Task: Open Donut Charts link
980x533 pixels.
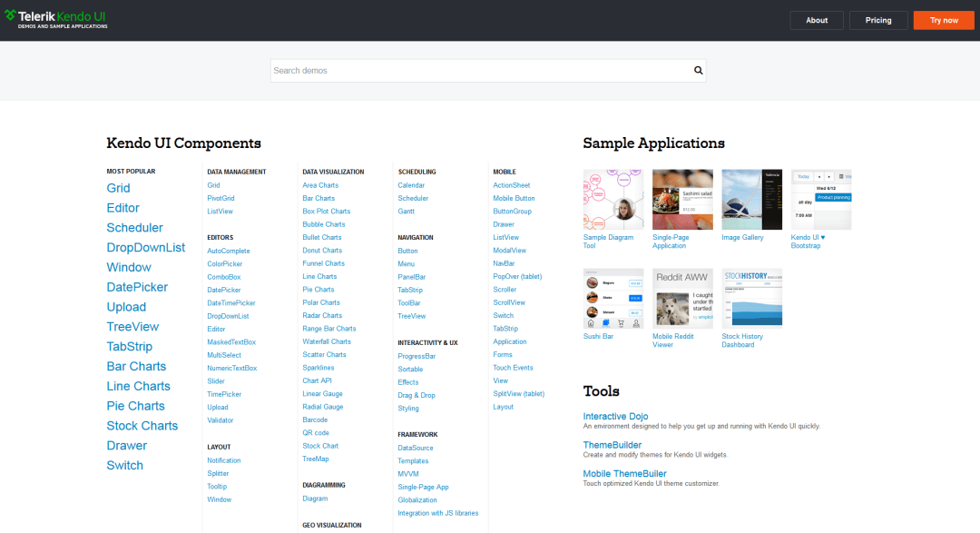Action: coord(322,251)
